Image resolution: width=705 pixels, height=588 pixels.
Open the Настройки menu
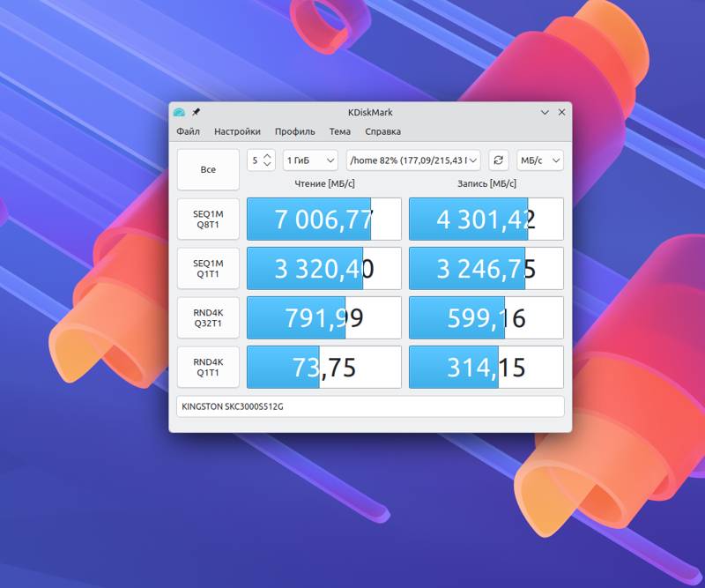point(237,131)
